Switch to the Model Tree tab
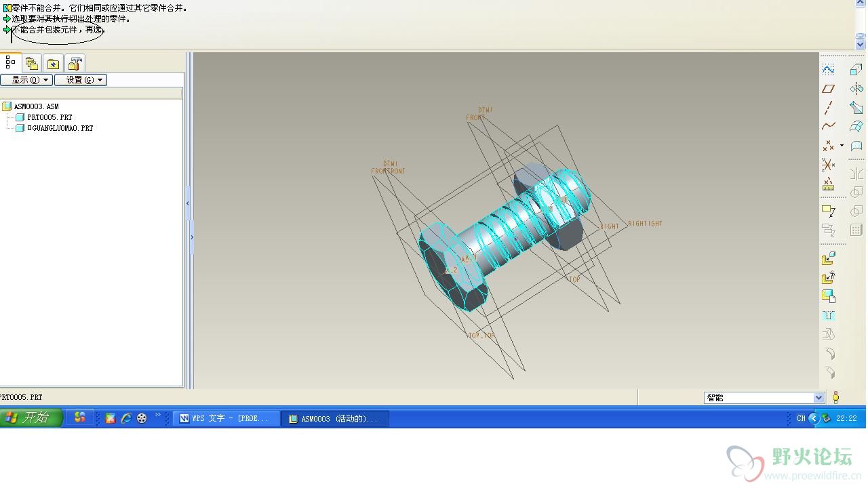The height and width of the screenshot is (488, 868). 10,62
